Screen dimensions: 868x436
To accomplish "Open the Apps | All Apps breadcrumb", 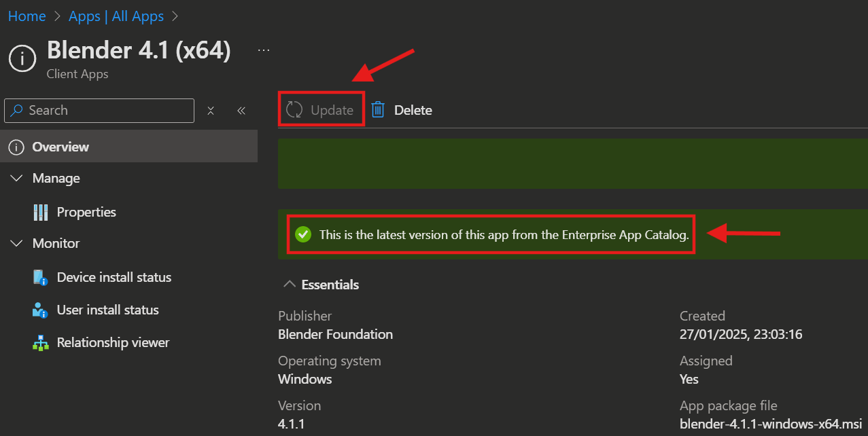I will [116, 16].
